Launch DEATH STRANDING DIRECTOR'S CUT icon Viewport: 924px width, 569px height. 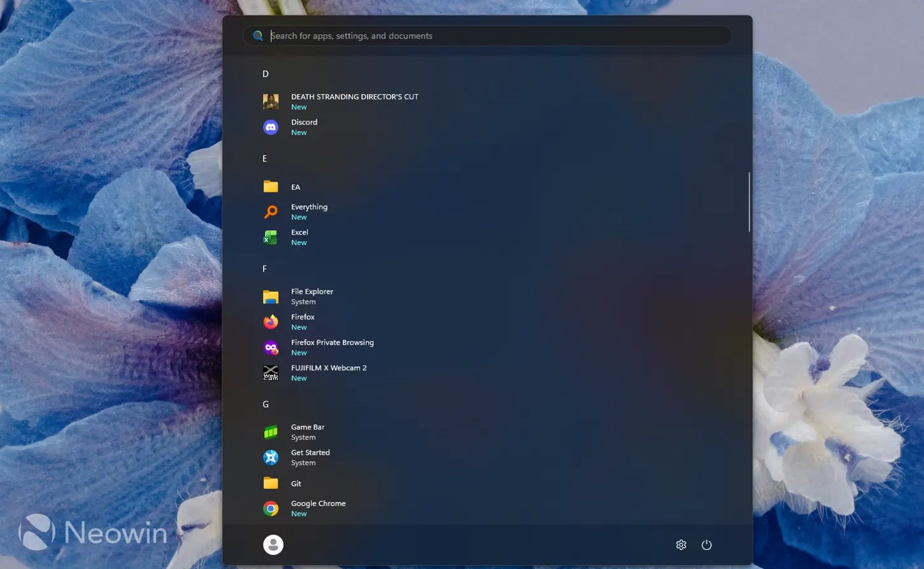271,101
